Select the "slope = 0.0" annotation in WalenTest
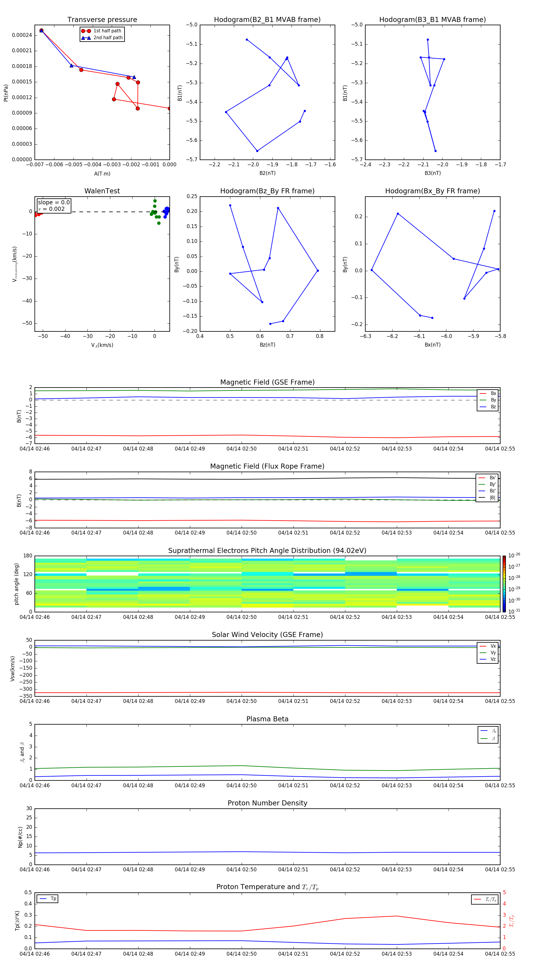535x980 pixels. [54, 203]
